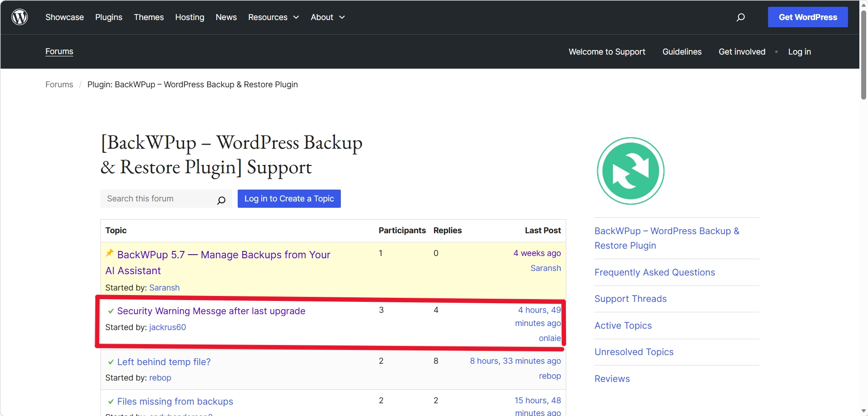This screenshot has width=868, height=416.
Task: Open Saransh profile in Last Post column
Action: (546, 268)
